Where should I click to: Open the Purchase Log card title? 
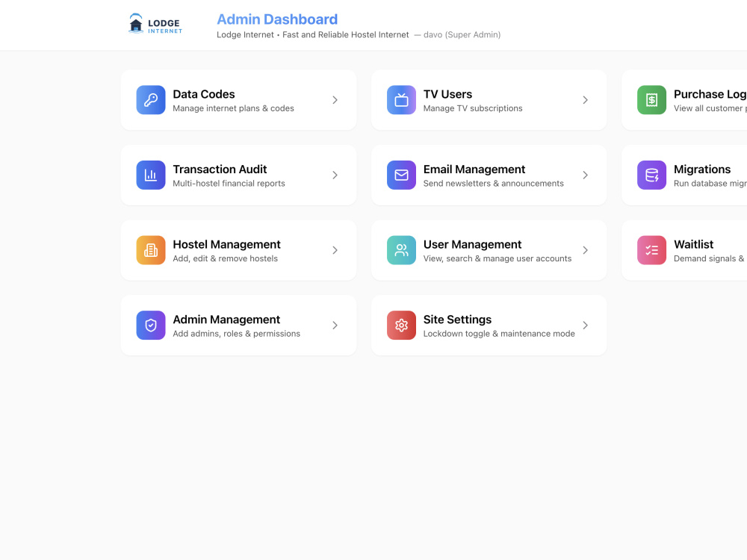710,94
